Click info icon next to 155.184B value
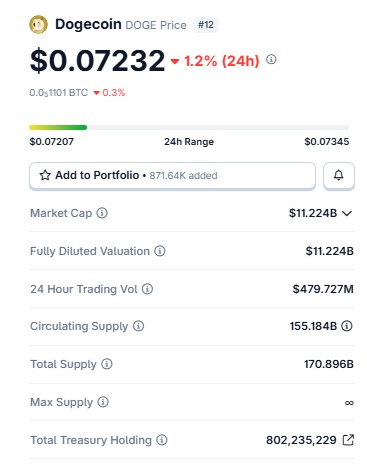This screenshot has height=466, width=367. coord(347,326)
